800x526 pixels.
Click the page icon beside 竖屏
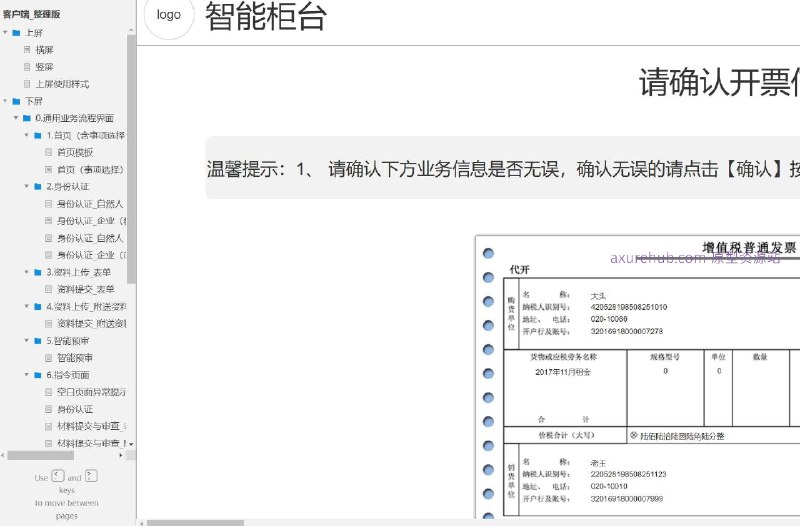coord(27,67)
